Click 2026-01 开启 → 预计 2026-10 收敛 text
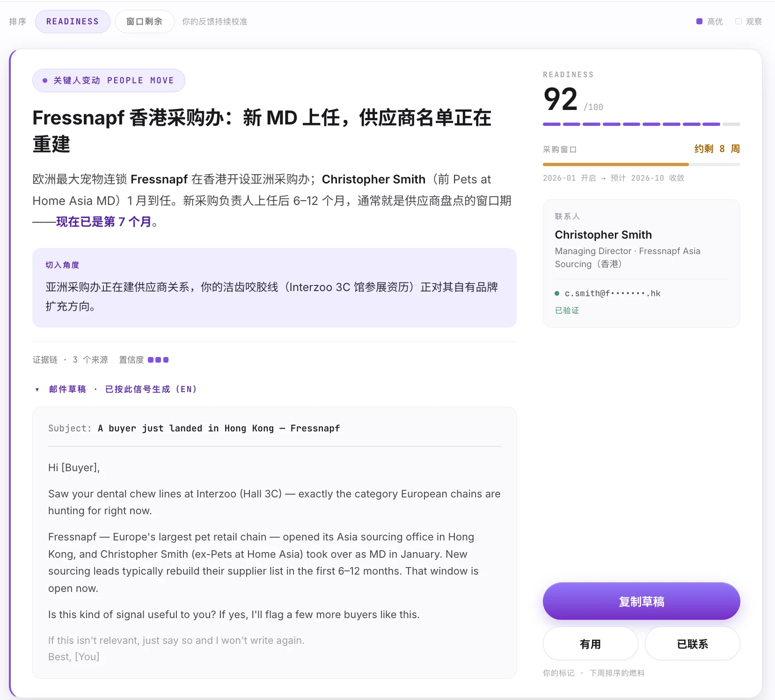 tap(614, 178)
